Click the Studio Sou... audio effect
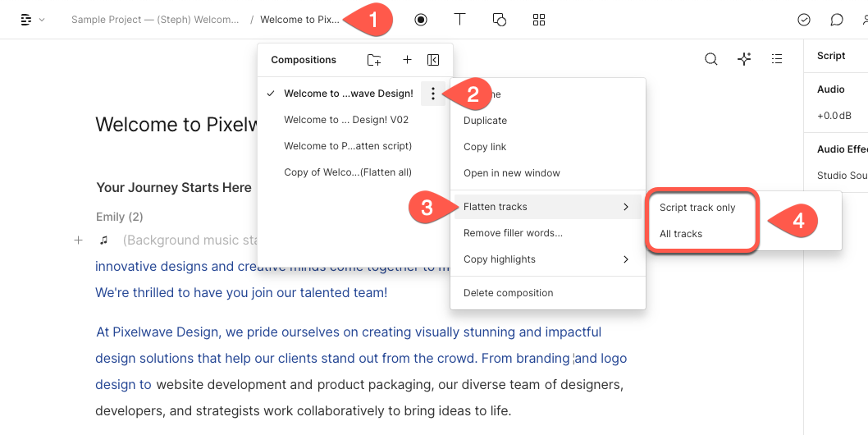Image resolution: width=868 pixels, height=435 pixels. tap(843, 176)
